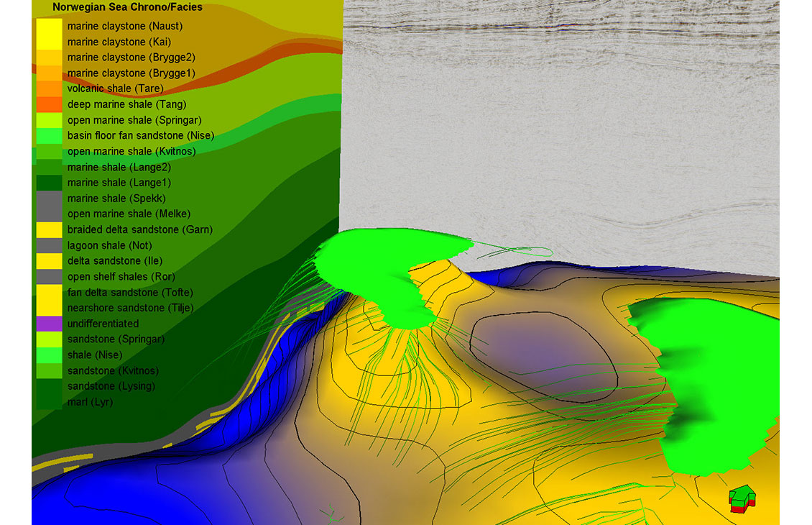Viewport: 812px width, 525px height.
Task: Expand the Norwegian Sea Chrono/Facies legend
Action: (x=126, y=7)
